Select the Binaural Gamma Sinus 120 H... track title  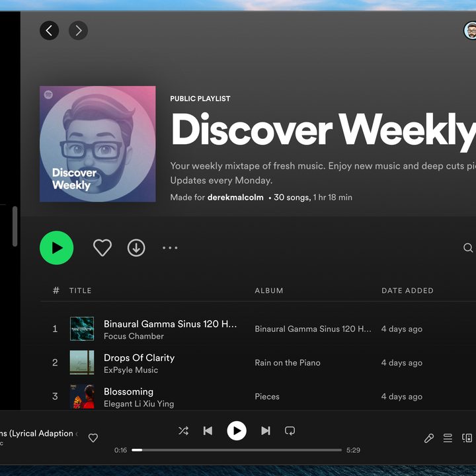(170, 324)
